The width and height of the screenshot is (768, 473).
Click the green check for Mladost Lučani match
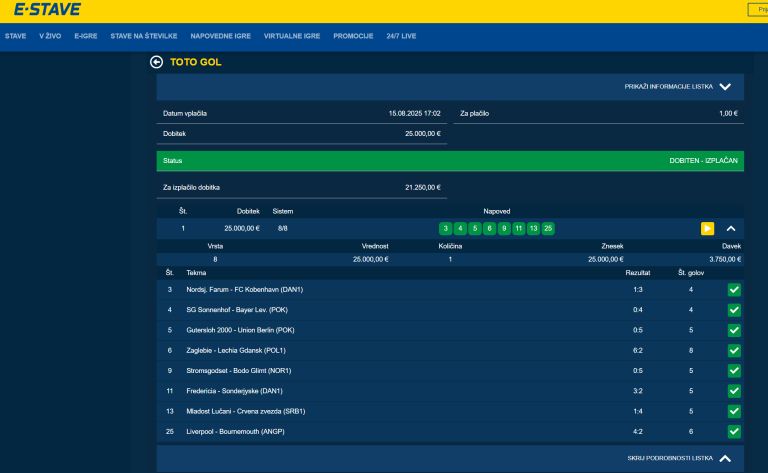pyautogui.click(x=734, y=411)
